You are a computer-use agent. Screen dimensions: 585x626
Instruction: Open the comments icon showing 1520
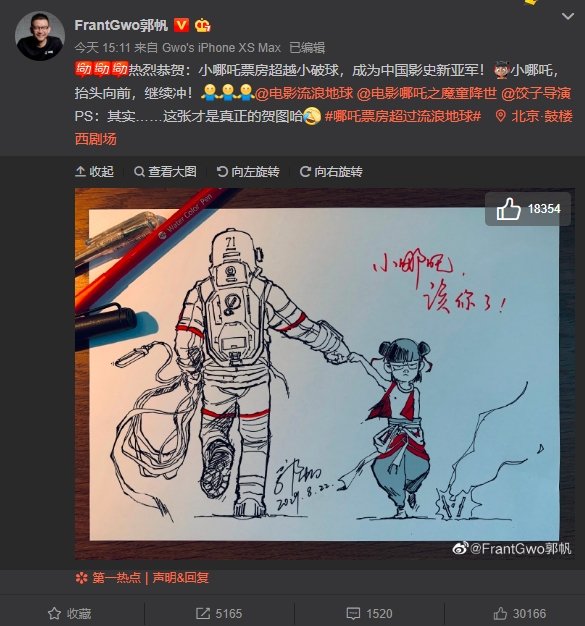point(369,613)
